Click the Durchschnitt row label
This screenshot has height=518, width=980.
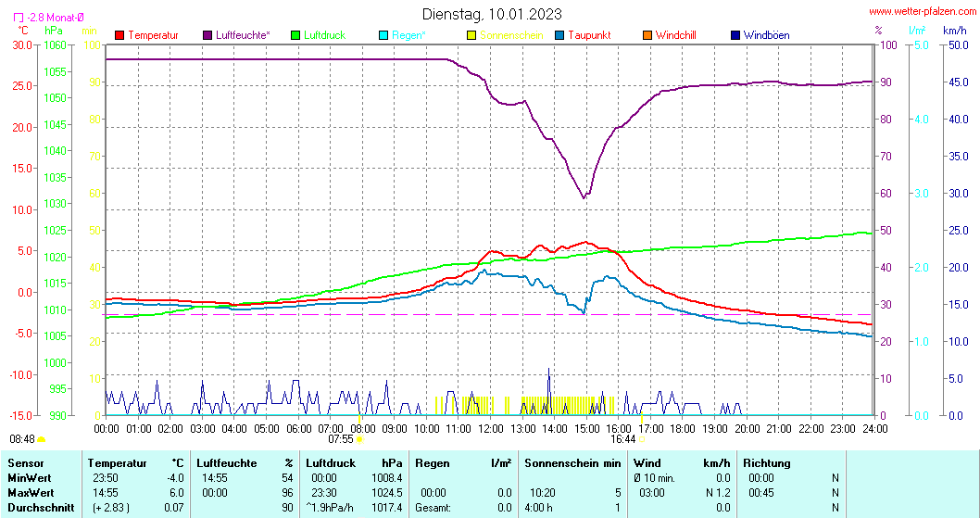(41, 508)
